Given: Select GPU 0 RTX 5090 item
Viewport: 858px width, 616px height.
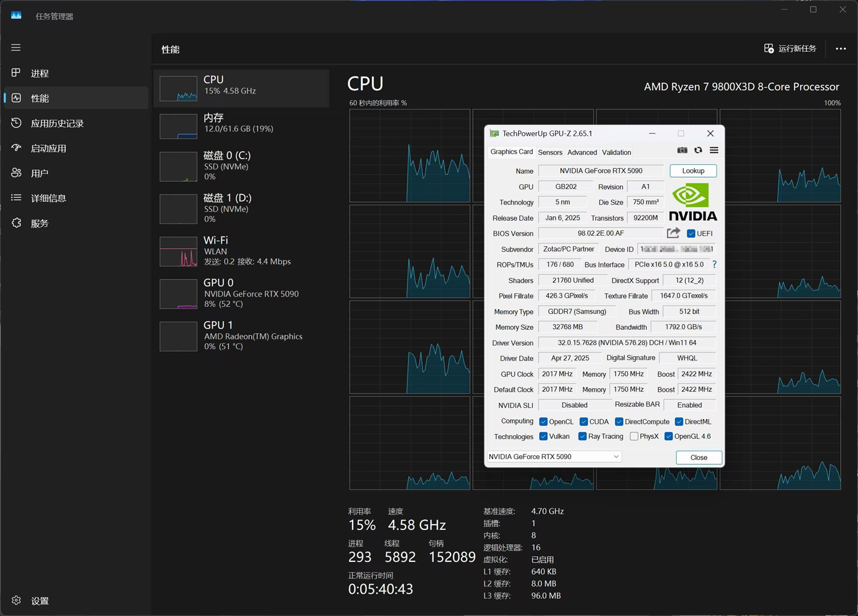Looking at the screenshot, I should coord(241,293).
